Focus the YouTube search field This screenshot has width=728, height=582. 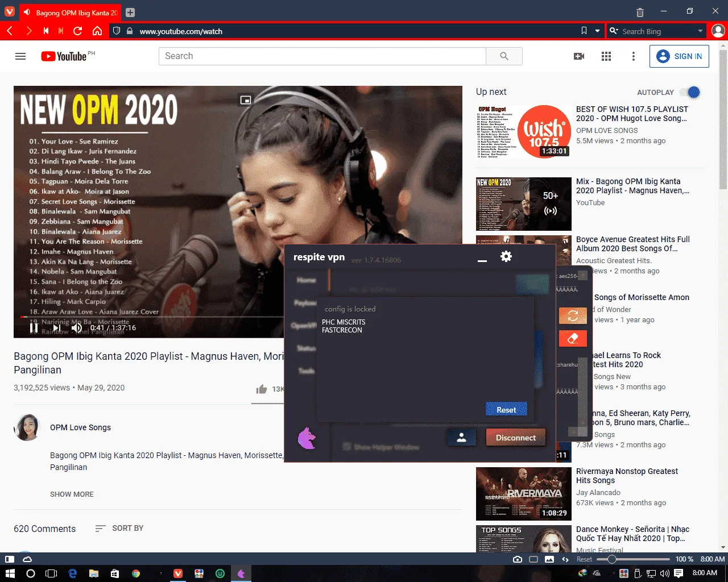(x=322, y=56)
